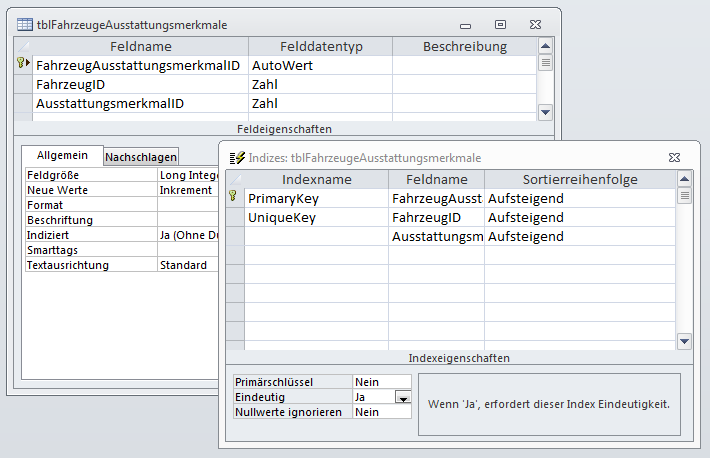The width and height of the screenshot is (710, 458).
Task: Click the table icon in tblFahrzeugeAusstattungsmerkmale title bar
Action: click(23, 22)
